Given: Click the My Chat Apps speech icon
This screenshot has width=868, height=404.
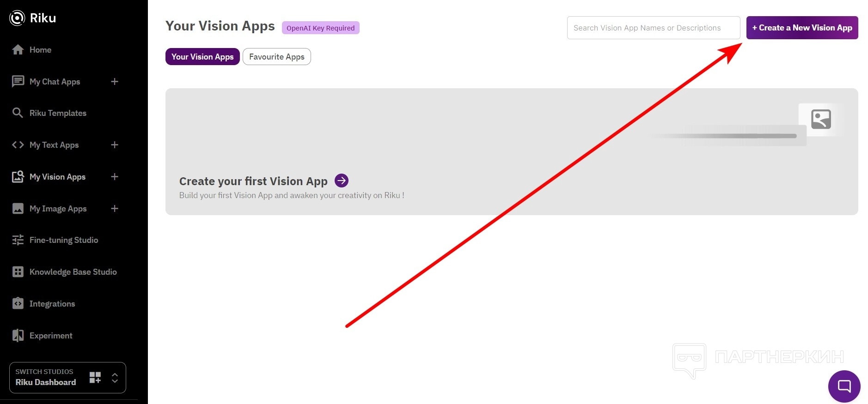Looking at the screenshot, I should click(x=18, y=82).
